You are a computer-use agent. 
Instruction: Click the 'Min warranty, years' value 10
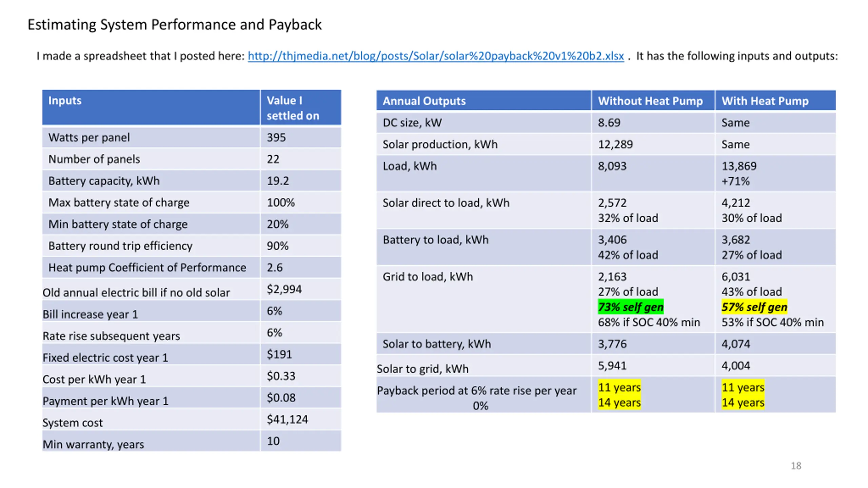tap(273, 441)
